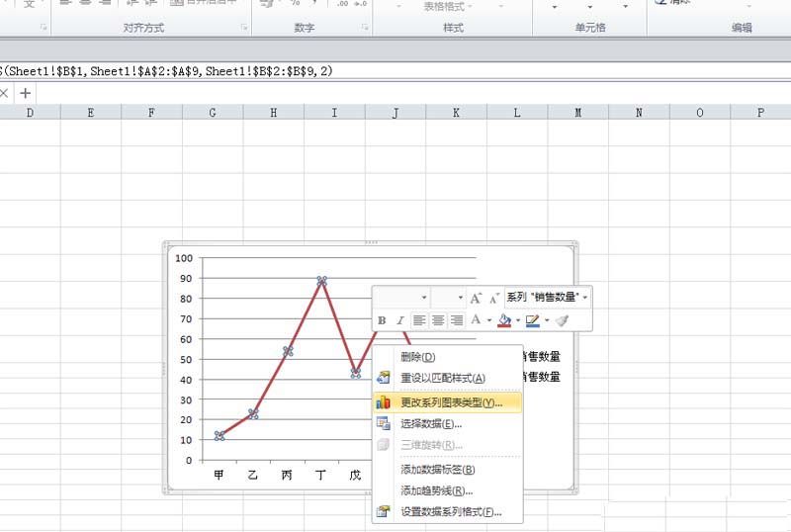The height and width of the screenshot is (532, 791).
Task: Apply align right in the mini toolbar
Action: point(457,320)
